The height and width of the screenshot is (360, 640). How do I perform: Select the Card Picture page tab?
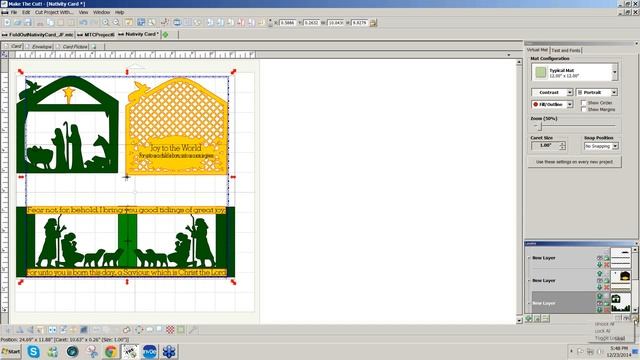(x=72, y=47)
